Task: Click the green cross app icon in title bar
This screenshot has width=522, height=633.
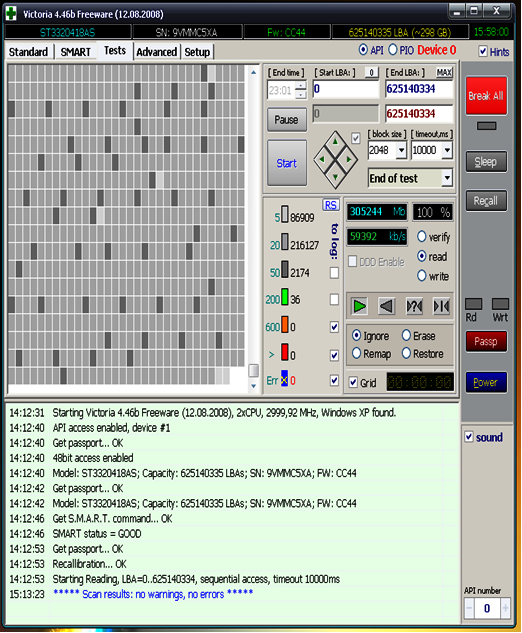Action: pyautogui.click(x=11, y=13)
